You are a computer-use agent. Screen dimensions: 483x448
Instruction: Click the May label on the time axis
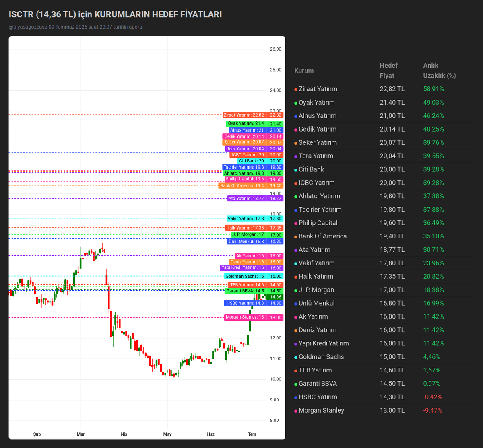(x=167, y=434)
